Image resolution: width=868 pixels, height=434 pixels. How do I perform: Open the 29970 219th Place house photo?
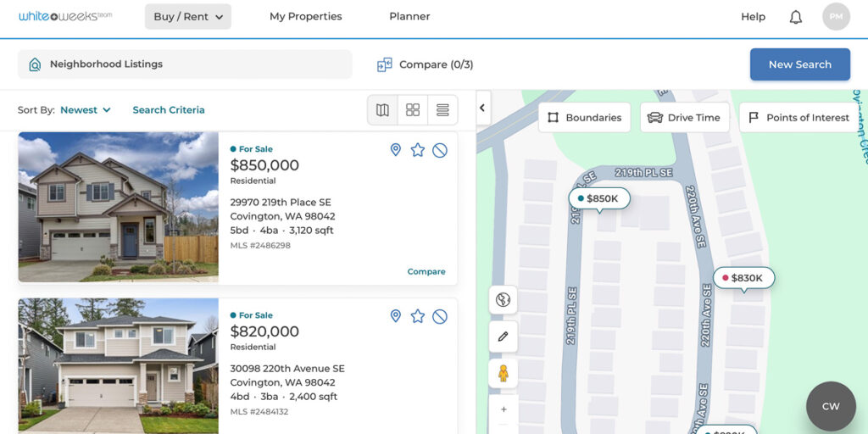tap(118, 207)
